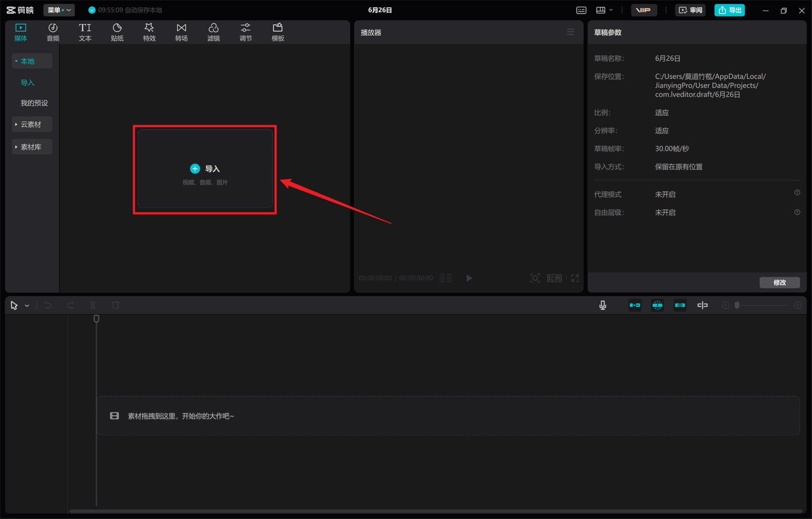The image size is (812, 519).
Task: Click the redo icon in timeline toolbar
Action: click(x=71, y=305)
